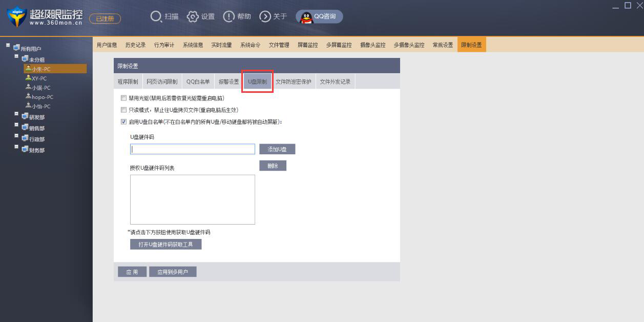Open the 实时流量 tab
This screenshot has height=322, width=644.
pos(222,45)
